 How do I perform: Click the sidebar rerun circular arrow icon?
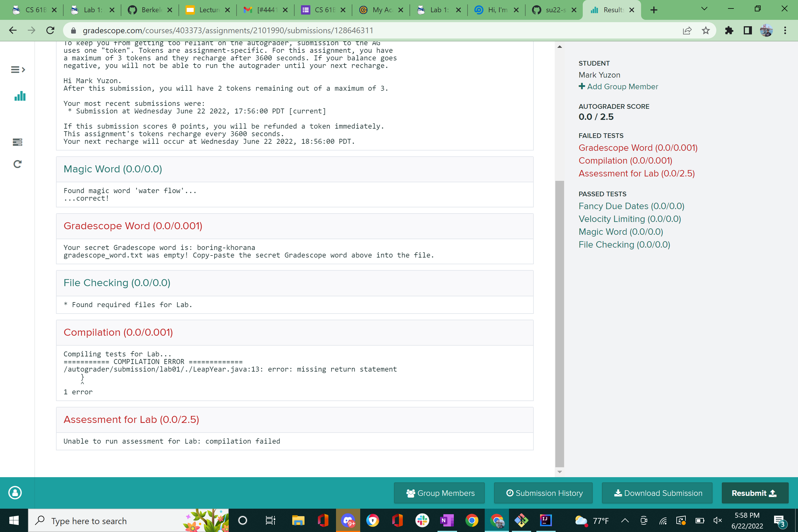tap(17, 164)
